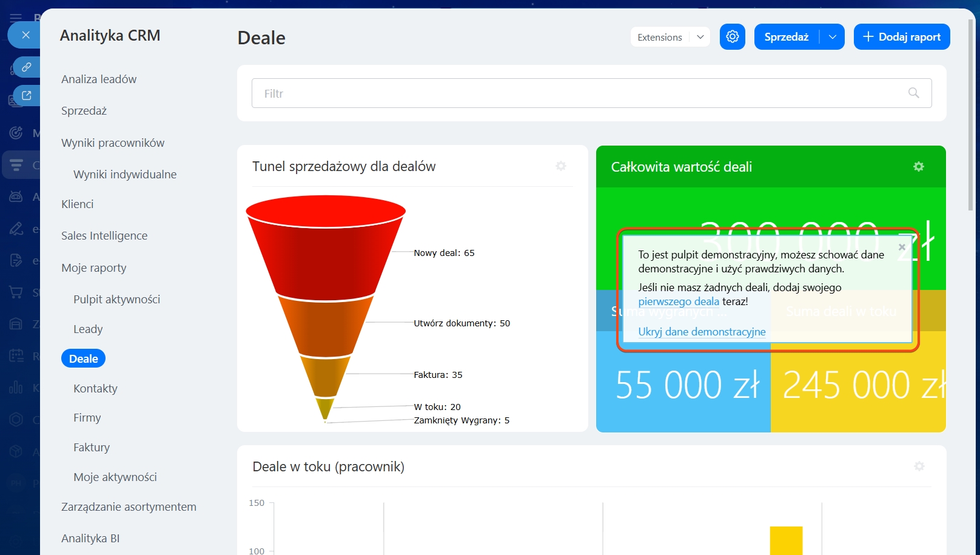Open page in new window icon
Viewport: 980px width, 555px height.
(27, 95)
